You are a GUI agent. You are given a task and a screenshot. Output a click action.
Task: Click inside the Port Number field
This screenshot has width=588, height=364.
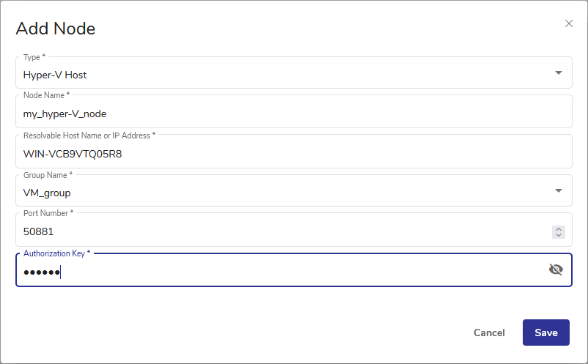tap(279, 231)
